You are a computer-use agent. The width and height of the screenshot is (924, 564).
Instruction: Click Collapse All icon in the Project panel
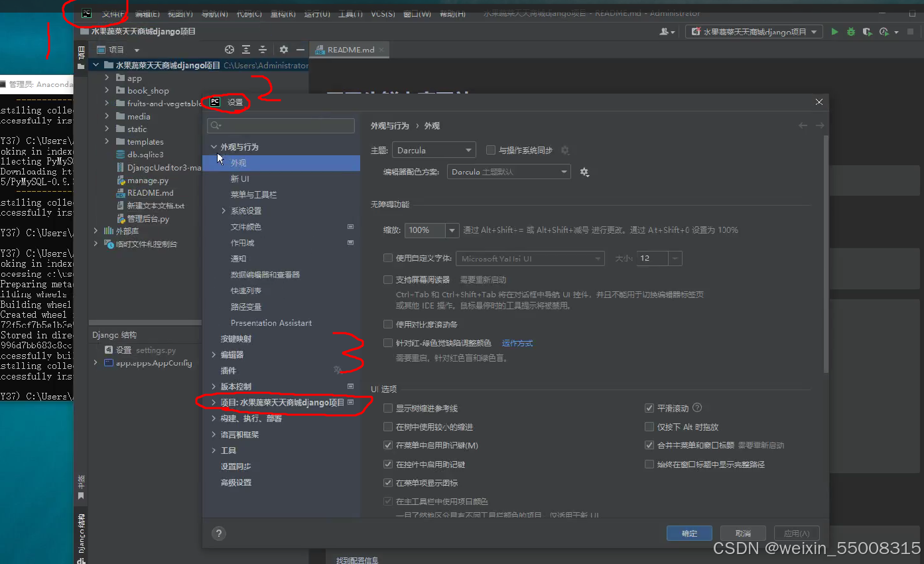[263, 50]
